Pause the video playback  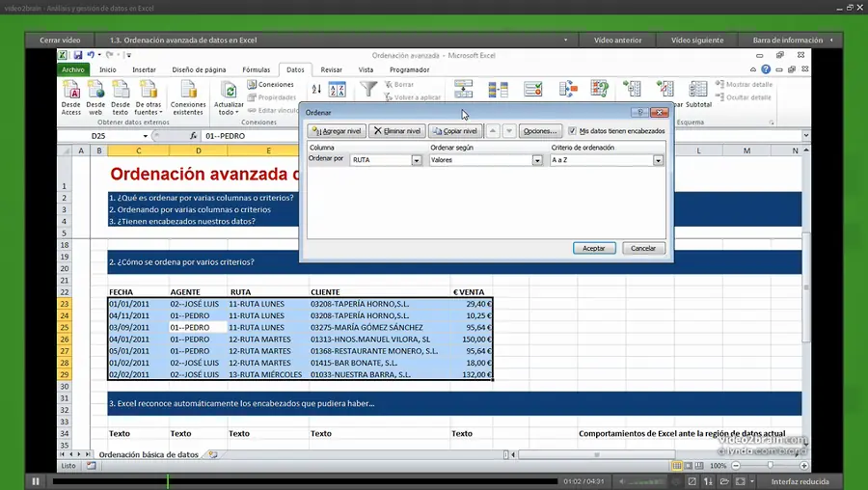tap(36, 481)
